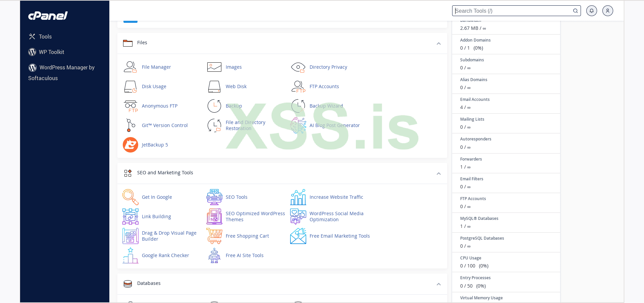Click the Free AI Site Tools robot icon
This screenshot has width=644, height=303.
tap(214, 255)
